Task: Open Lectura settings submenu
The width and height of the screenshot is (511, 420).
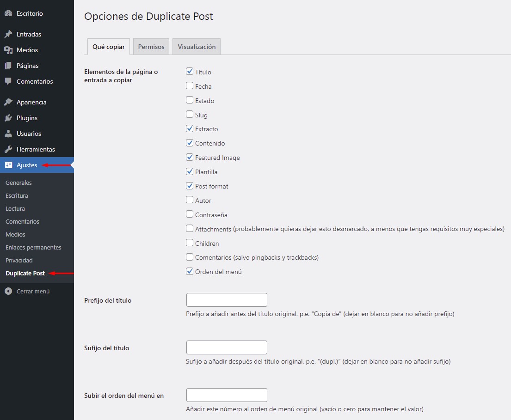Action: [15, 209]
